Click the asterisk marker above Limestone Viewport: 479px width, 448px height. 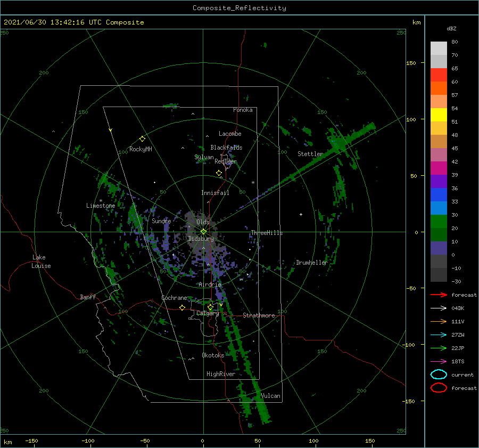pos(101,201)
